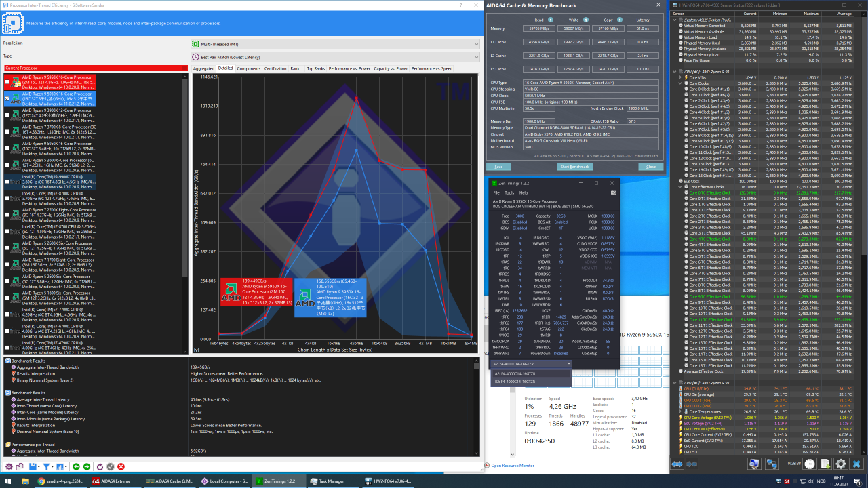
Task: Click the settings gear in Sandra's bottom toolbar
Action: tap(9, 466)
